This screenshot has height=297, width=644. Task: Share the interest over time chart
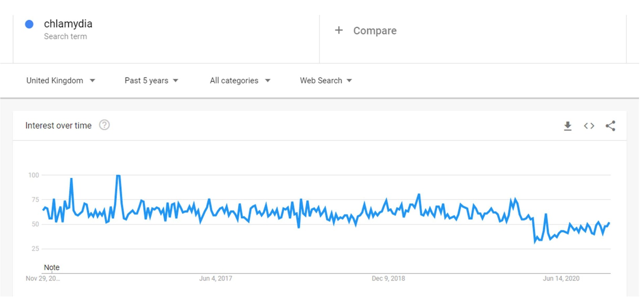tap(610, 126)
